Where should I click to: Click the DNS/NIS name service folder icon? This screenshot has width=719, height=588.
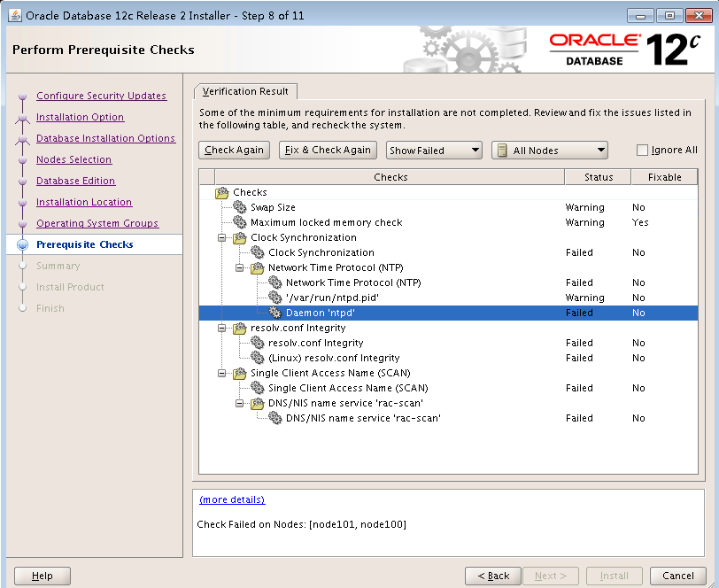(258, 403)
